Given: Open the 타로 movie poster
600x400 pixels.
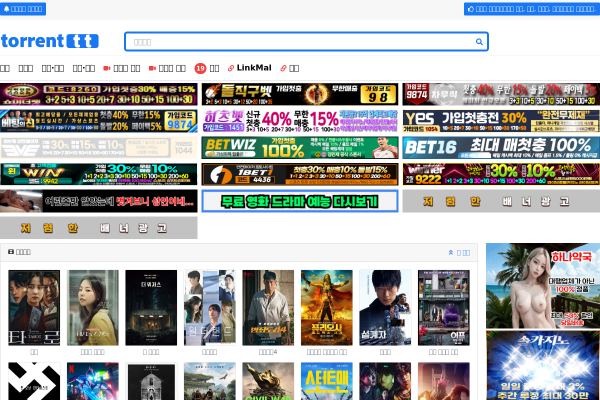Looking at the screenshot, I should (34, 308).
